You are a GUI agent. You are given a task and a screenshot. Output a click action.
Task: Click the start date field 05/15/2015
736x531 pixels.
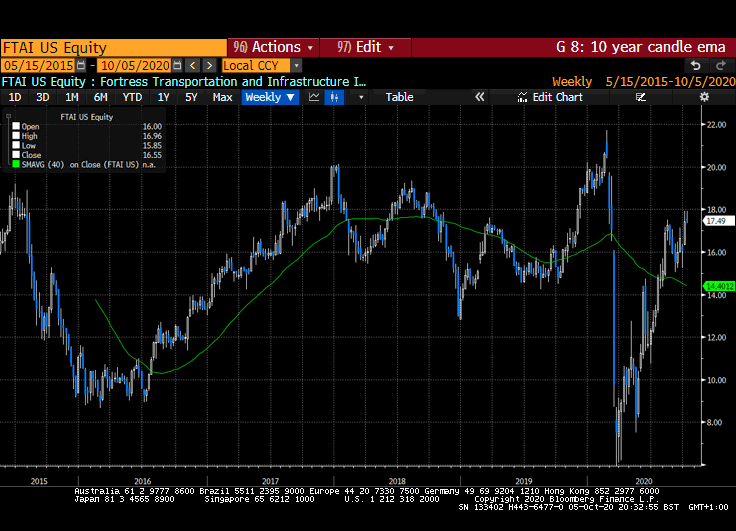click(39, 66)
